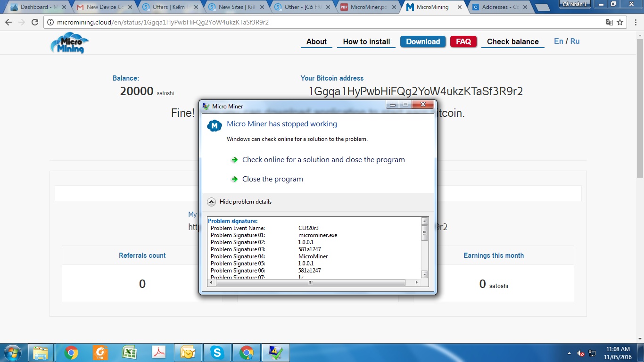Close the MicroMiner.pdf browser tab
Viewport: 644px width, 362px height.
394,7
